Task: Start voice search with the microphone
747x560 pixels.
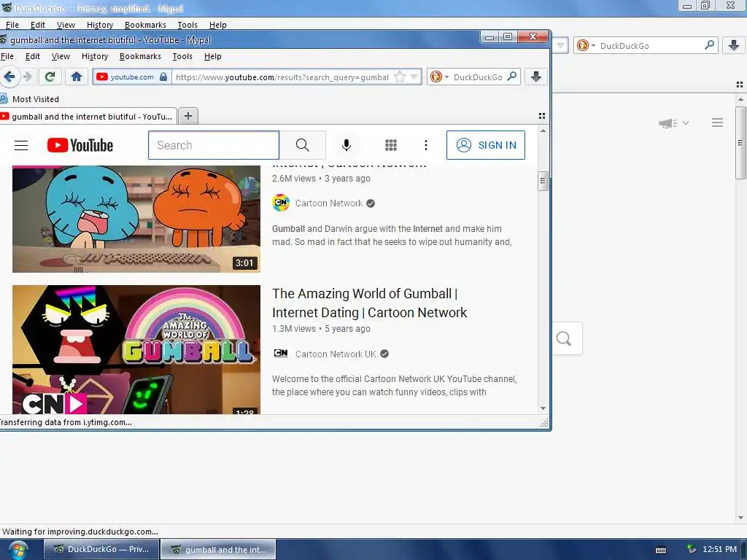Action: [x=347, y=145]
